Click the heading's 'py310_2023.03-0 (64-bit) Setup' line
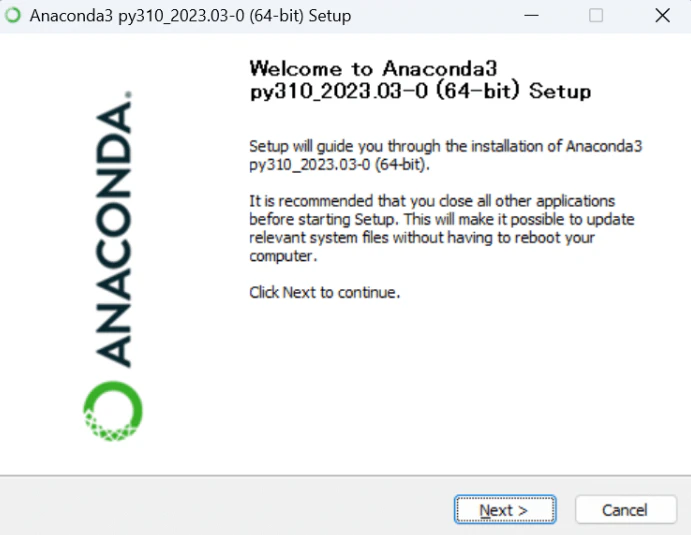Screen dimensions: 691x535 (x=420, y=91)
